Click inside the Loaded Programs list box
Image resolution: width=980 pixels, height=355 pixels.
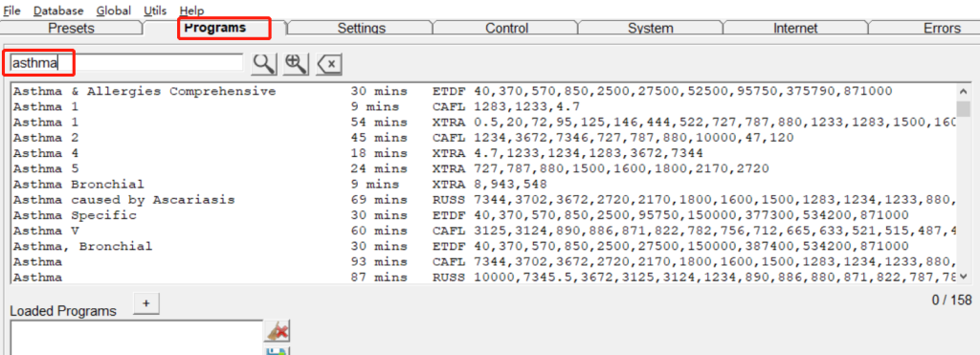tap(136, 338)
